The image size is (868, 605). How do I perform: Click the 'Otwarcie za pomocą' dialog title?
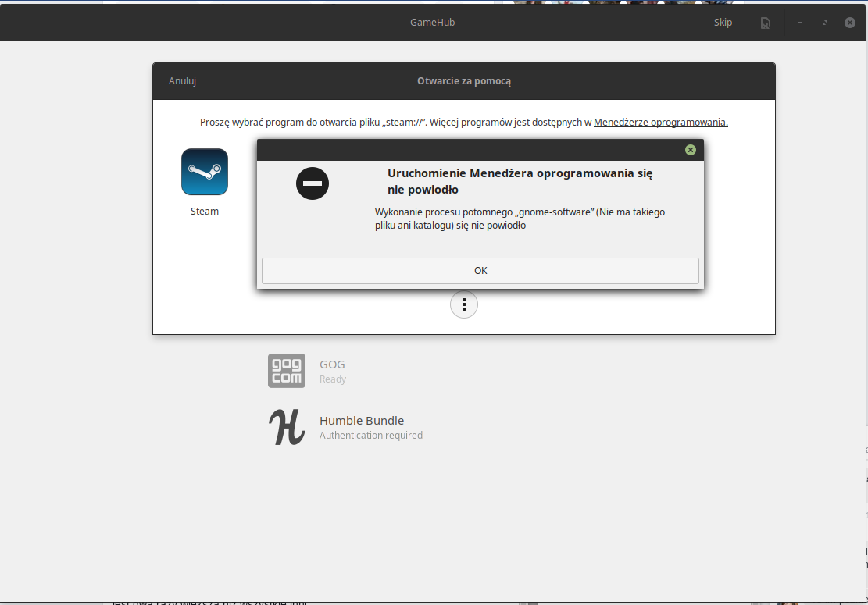click(x=464, y=80)
